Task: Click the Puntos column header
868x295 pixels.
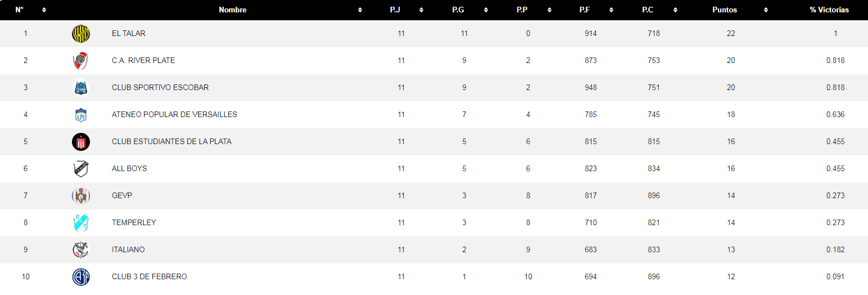Action: [x=725, y=10]
